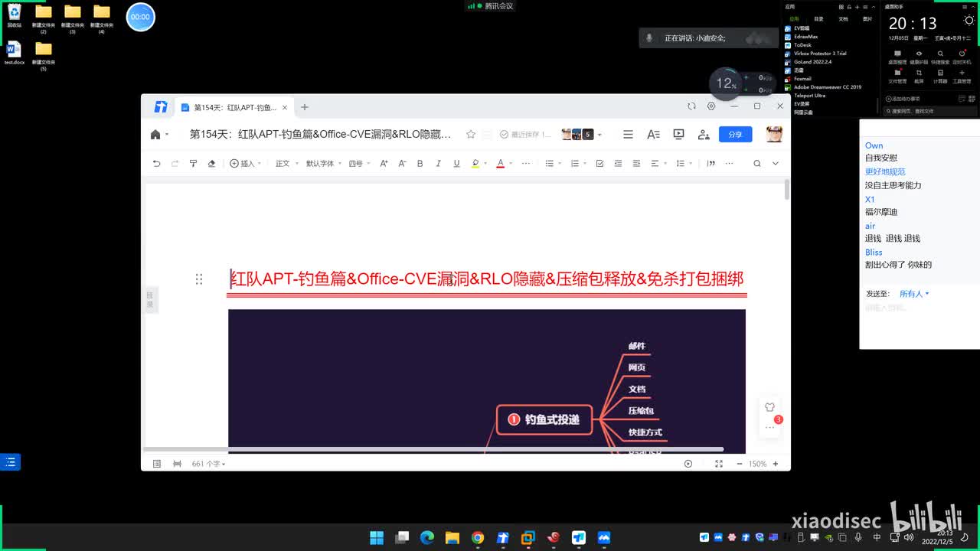Start presentation mode icon

(x=678, y=134)
